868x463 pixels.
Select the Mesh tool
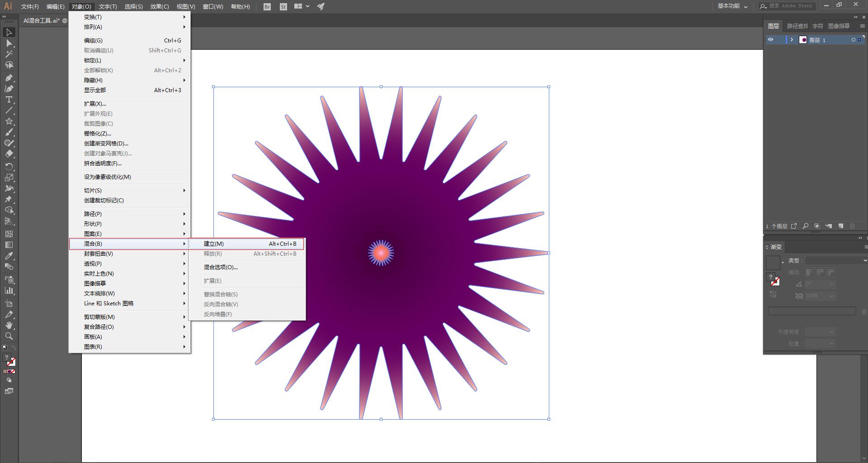click(x=9, y=234)
